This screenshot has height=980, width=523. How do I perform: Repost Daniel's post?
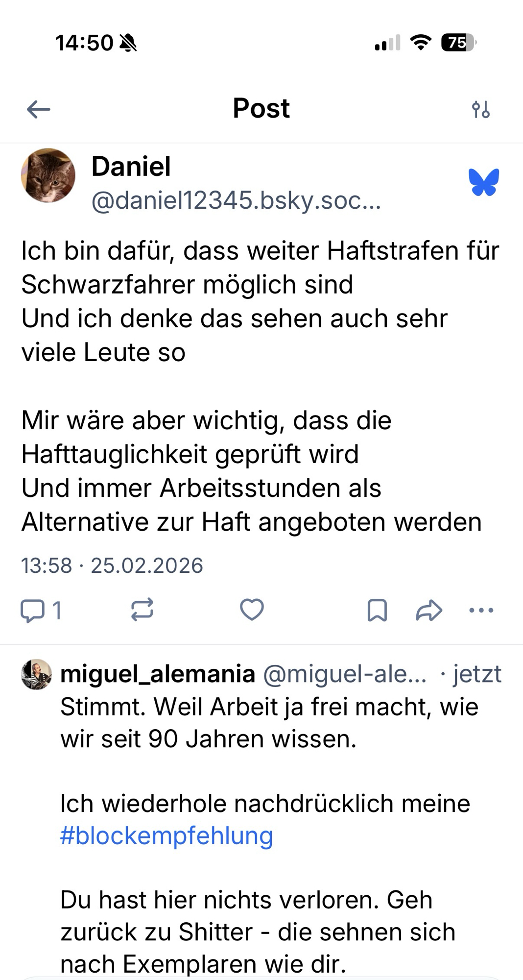pos(142,610)
